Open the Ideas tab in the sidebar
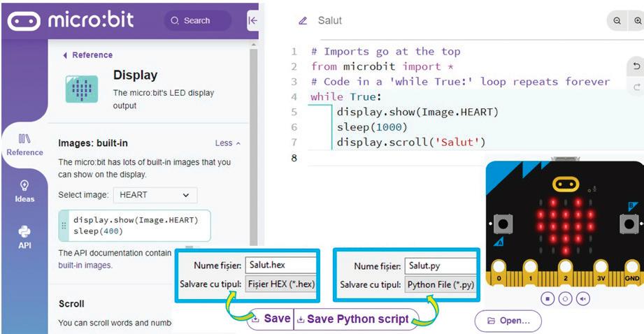This screenshot has height=334, width=644. 24,191
